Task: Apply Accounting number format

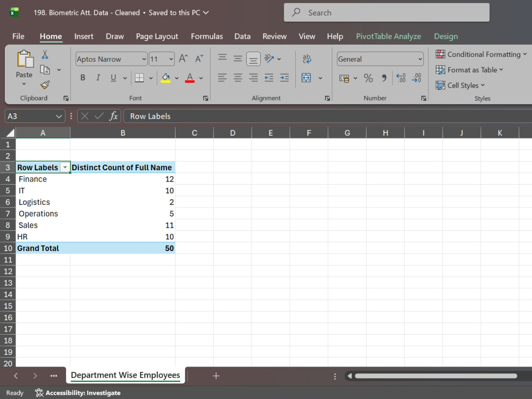Action: [x=344, y=78]
